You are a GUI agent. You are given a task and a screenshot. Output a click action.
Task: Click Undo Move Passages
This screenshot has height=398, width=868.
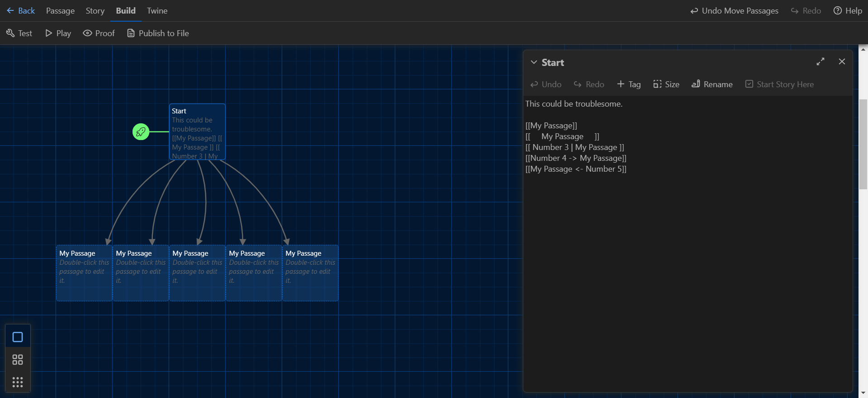click(734, 10)
